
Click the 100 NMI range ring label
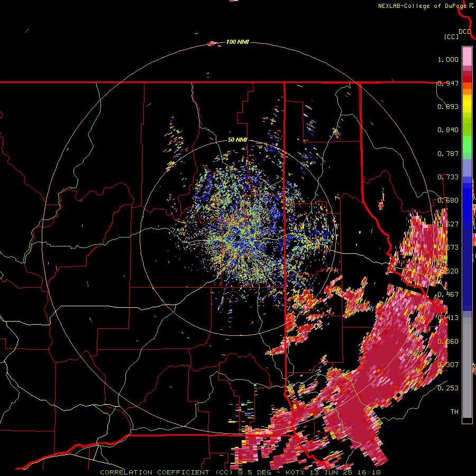(237, 42)
